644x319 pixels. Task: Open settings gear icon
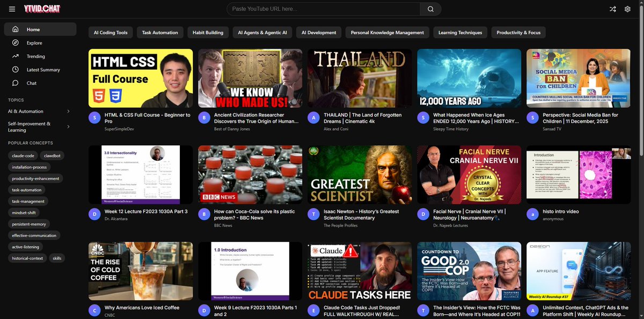point(627,9)
